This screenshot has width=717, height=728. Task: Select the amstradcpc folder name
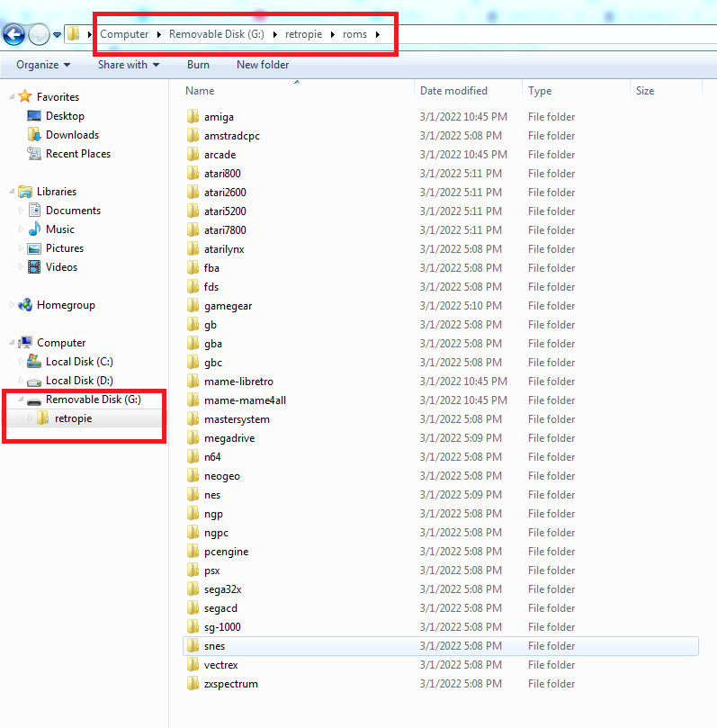coord(231,136)
